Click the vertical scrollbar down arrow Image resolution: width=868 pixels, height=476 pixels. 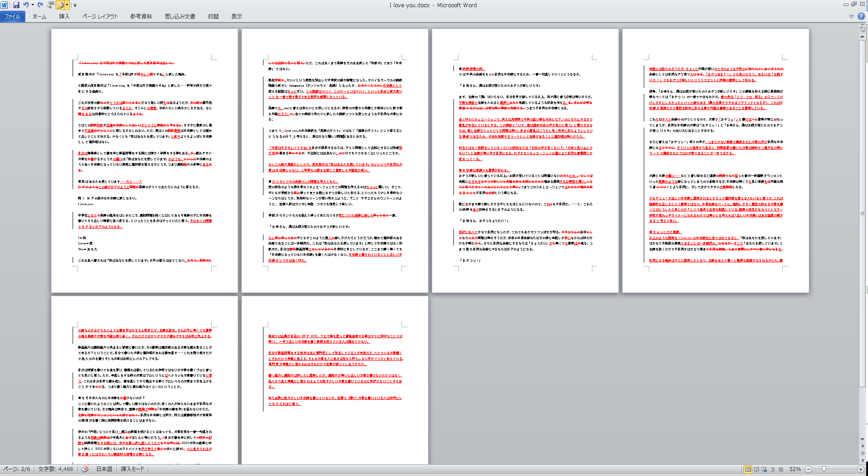click(863, 439)
